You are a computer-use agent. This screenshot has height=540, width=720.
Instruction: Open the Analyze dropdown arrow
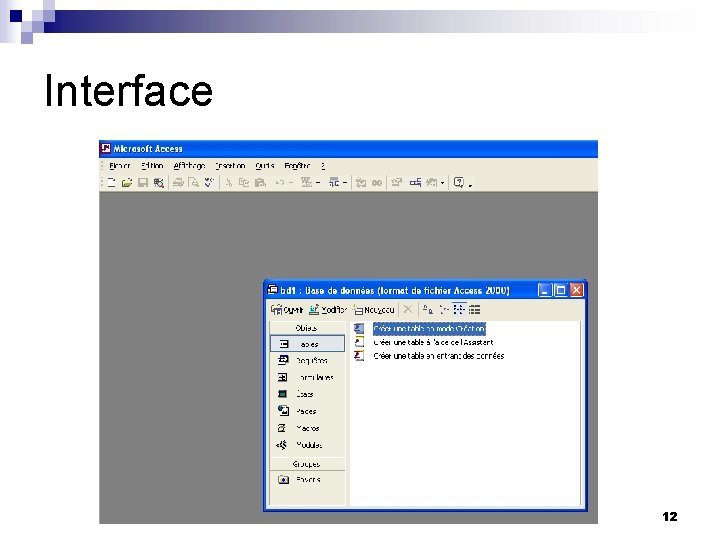point(345,183)
